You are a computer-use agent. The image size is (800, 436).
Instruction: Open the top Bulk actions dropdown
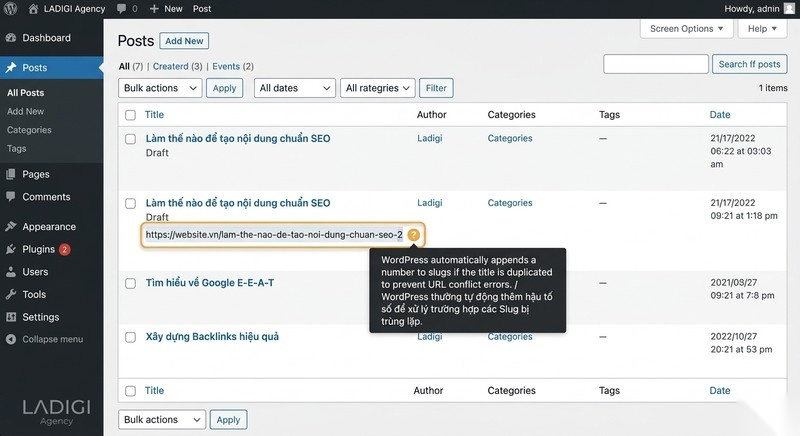pos(160,88)
